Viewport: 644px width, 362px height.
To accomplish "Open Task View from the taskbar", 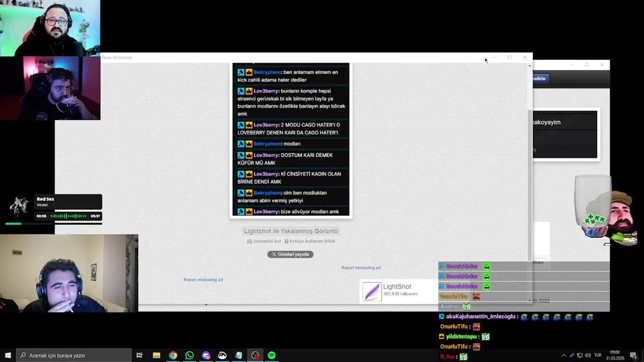I will coord(139,355).
